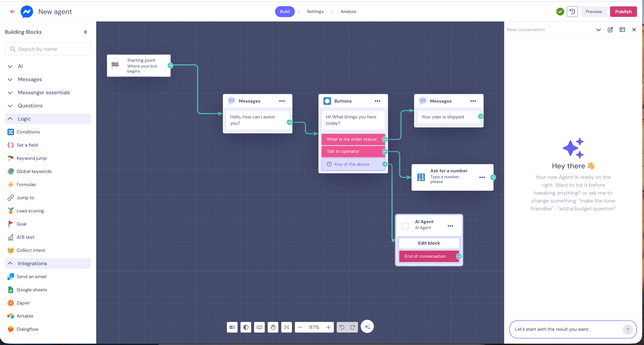Viewport: 644px width, 345px height.
Task: Select the Formulas block
Action: tap(22, 185)
